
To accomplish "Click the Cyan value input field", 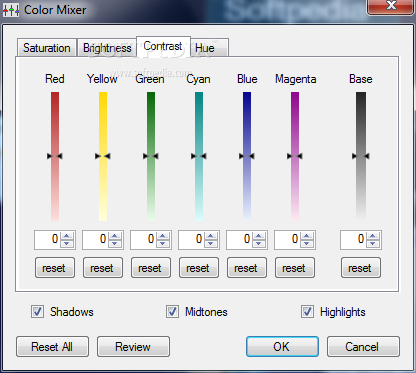I will [192, 239].
